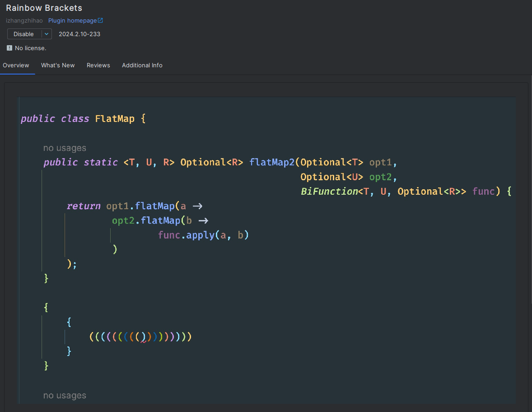Open the Reviews tab

click(x=98, y=65)
